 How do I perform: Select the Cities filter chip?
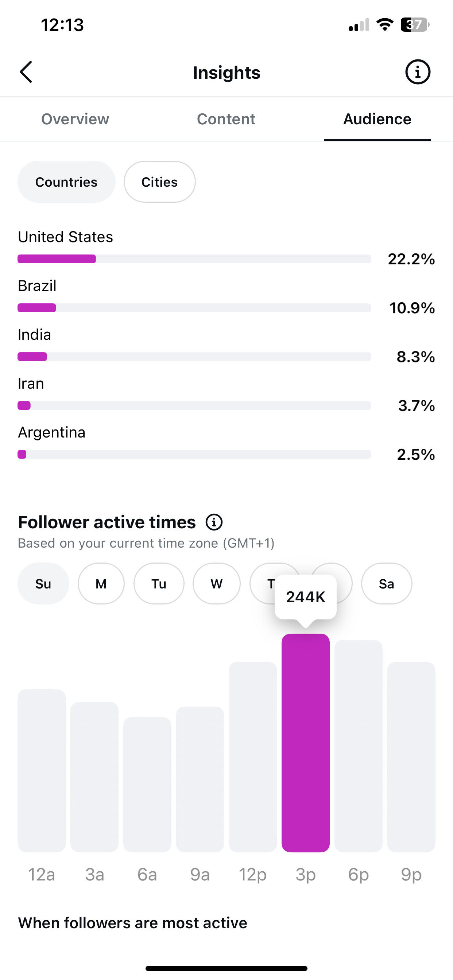159,182
